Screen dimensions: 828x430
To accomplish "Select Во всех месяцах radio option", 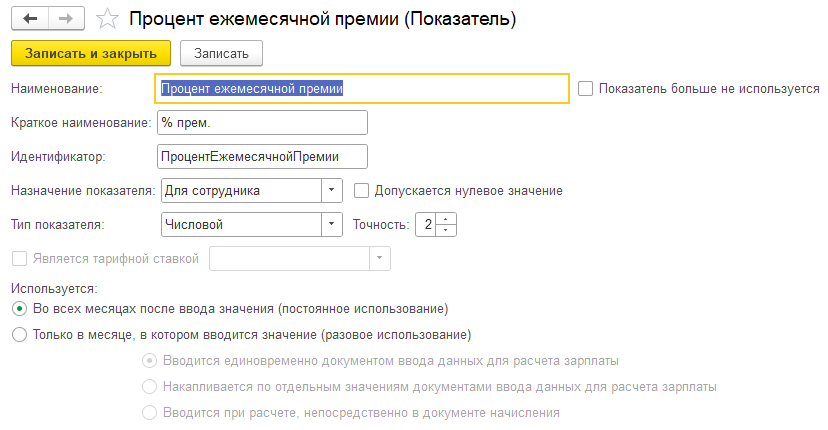I will pyautogui.click(x=20, y=309).
